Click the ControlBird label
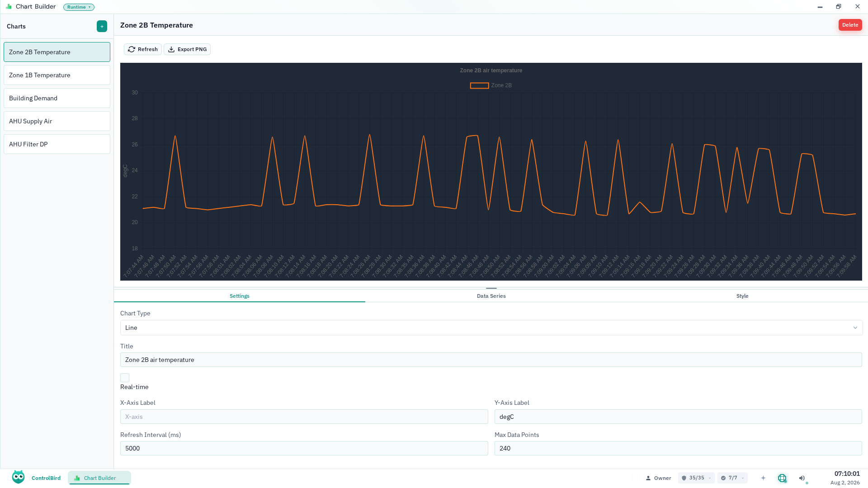Viewport: 868px width, 488px height. coord(46,478)
